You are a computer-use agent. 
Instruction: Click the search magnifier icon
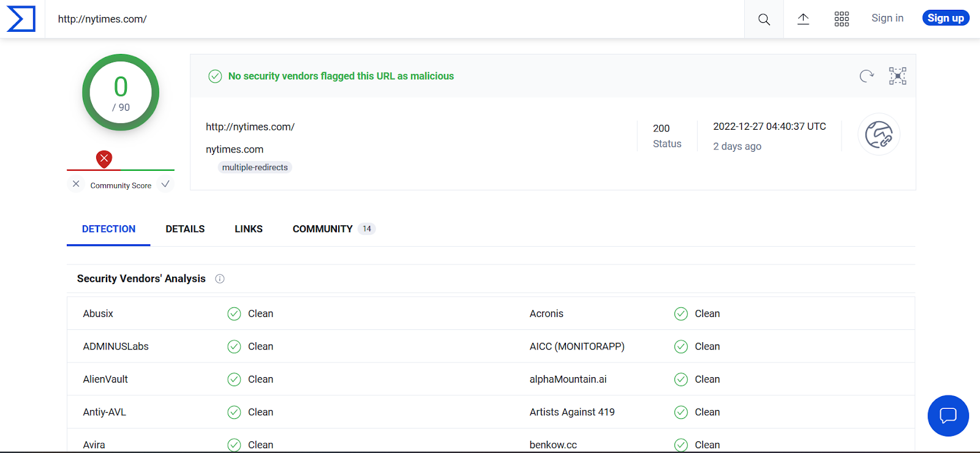pos(764,20)
